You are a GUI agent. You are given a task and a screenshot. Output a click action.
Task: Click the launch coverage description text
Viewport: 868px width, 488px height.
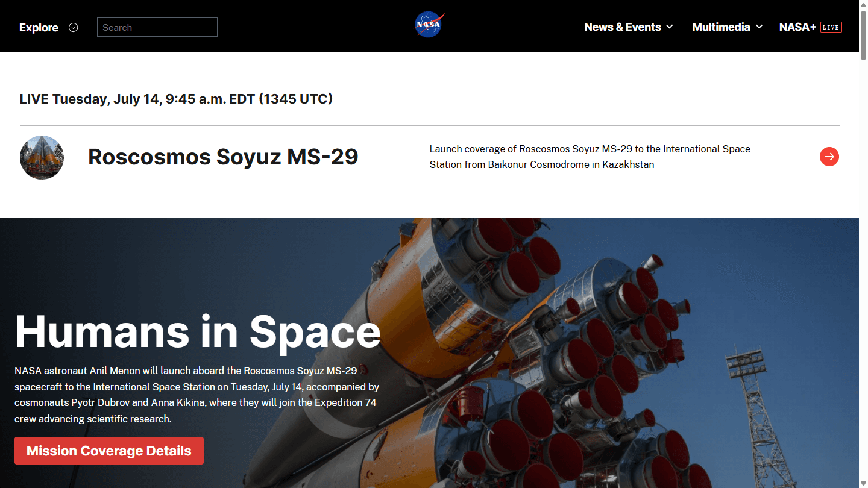pyautogui.click(x=590, y=157)
